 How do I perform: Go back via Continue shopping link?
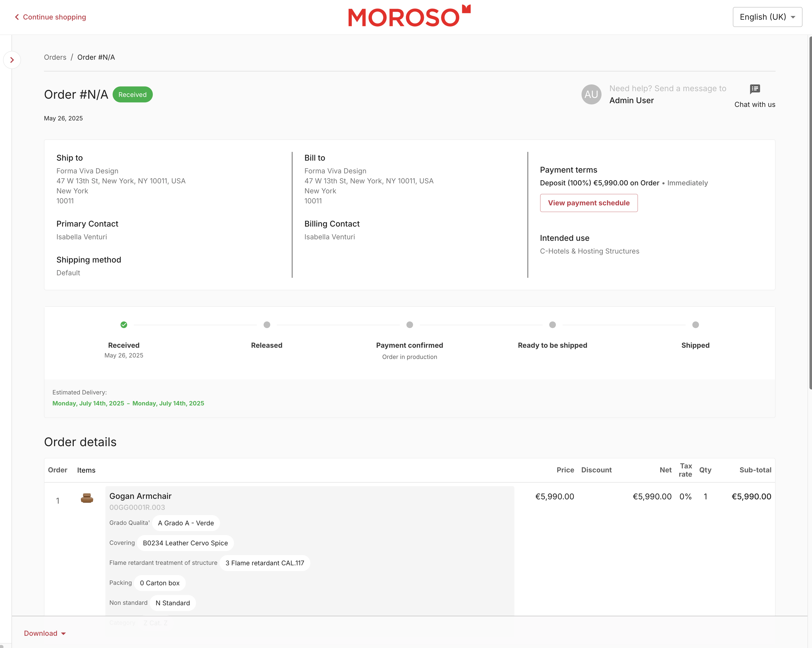[50, 17]
